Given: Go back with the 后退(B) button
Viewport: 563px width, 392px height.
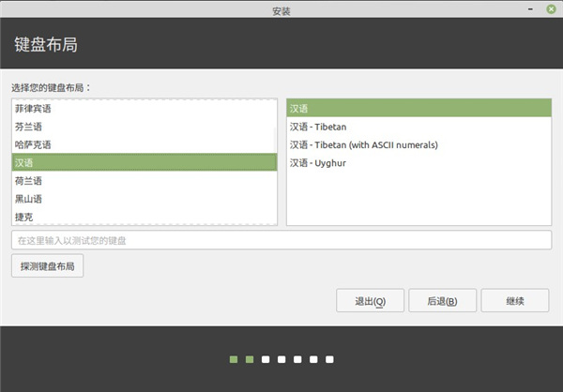Looking at the screenshot, I should [442, 301].
